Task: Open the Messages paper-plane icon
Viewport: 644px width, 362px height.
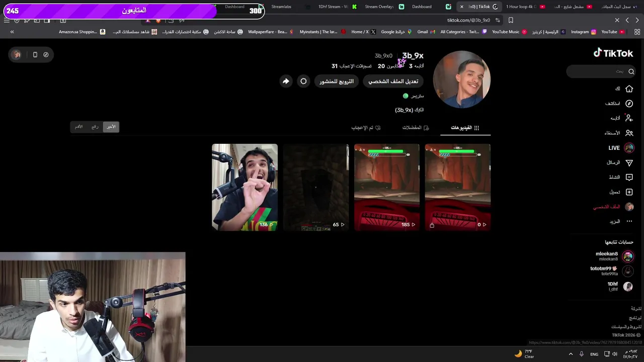Action: [x=629, y=162]
